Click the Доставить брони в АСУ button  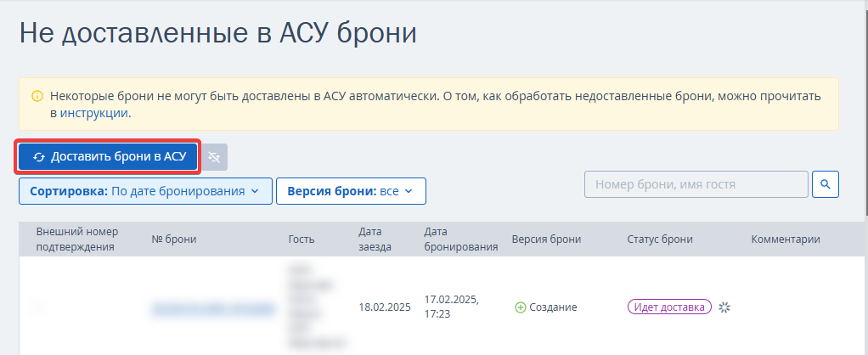coord(108,157)
